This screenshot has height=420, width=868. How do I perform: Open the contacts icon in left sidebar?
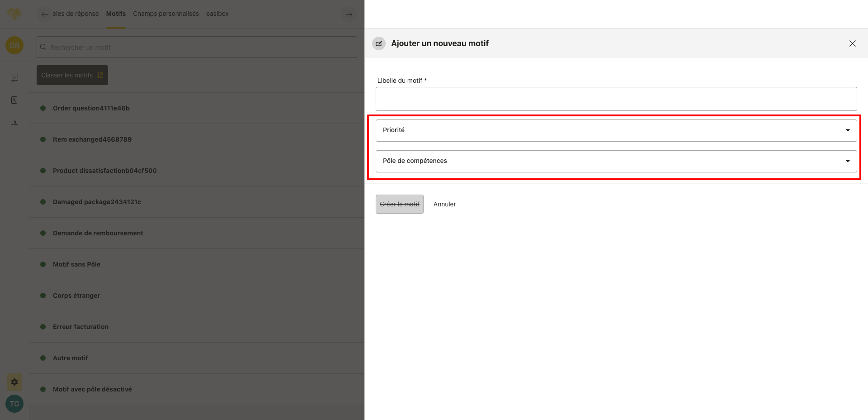click(14, 100)
